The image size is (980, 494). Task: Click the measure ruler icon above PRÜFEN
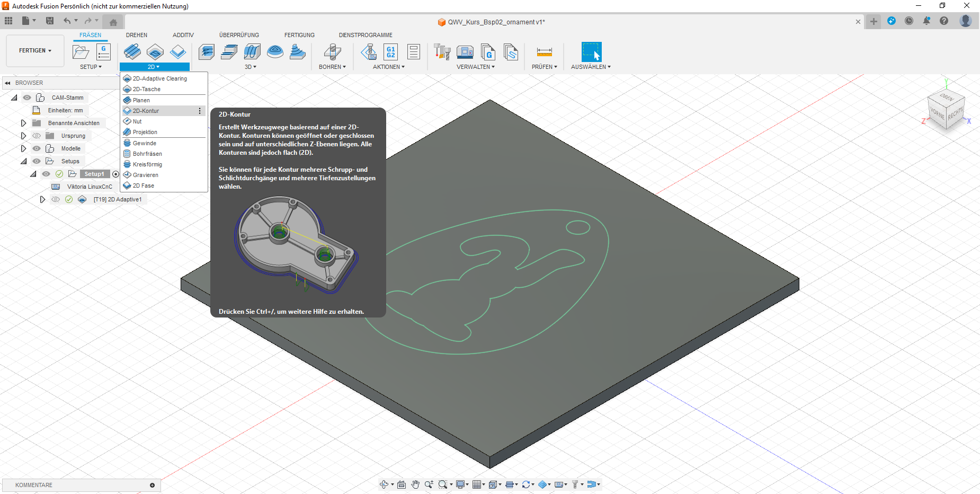(x=544, y=52)
